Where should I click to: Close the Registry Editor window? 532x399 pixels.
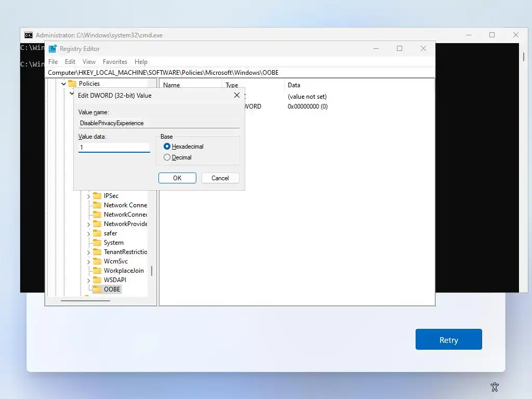point(423,48)
